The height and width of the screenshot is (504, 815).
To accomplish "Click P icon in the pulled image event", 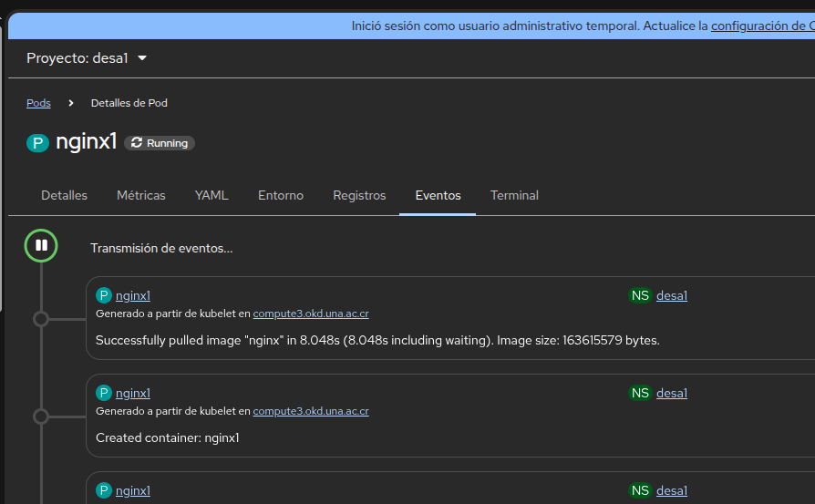I will 104,295.
